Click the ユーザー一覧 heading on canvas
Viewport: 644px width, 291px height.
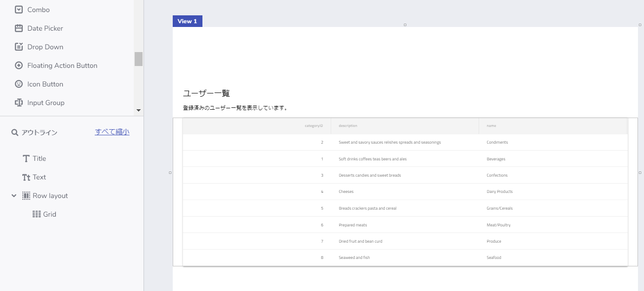pyautogui.click(x=207, y=93)
